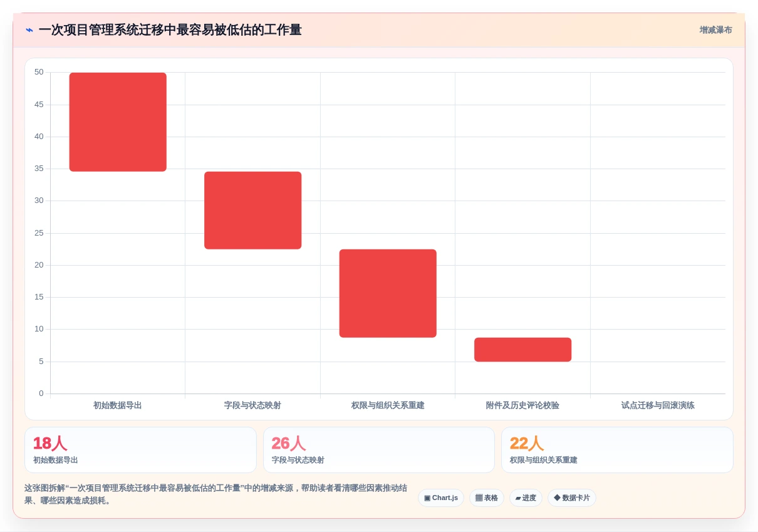Click the 初始数据导出 x-axis label

(x=118, y=405)
